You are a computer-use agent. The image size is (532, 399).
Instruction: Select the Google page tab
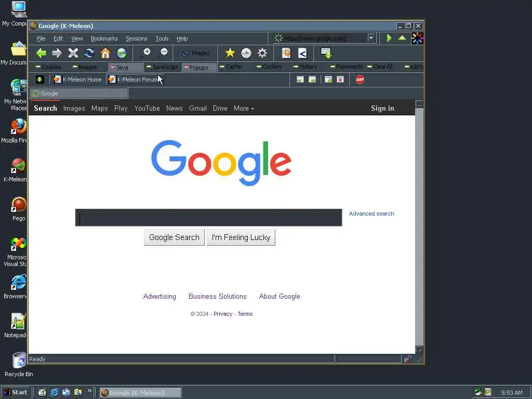pos(79,94)
